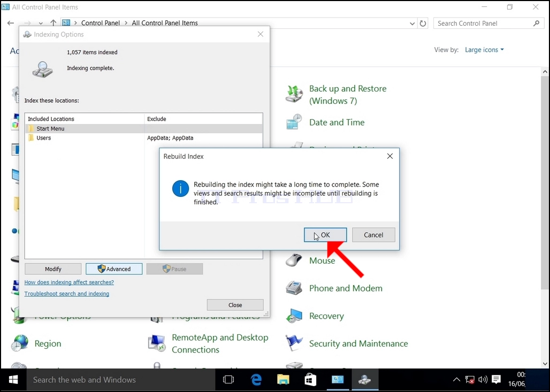Click the 'Included Locations' column header
The width and height of the screenshot is (550, 392).
(85, 119)
